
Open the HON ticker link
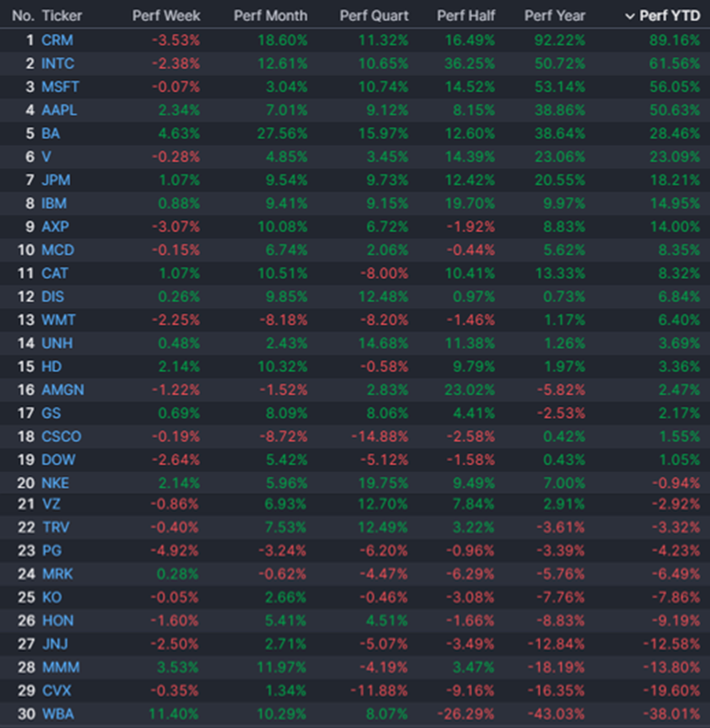pyautogui.click(x=58, y=621)
